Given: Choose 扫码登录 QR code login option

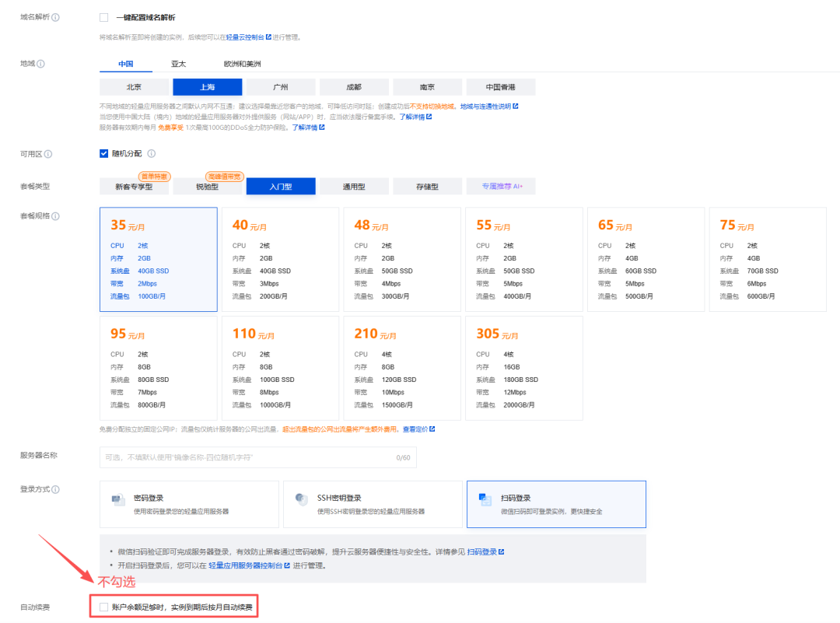Looking at the screenshot, I should click(556, 504).
